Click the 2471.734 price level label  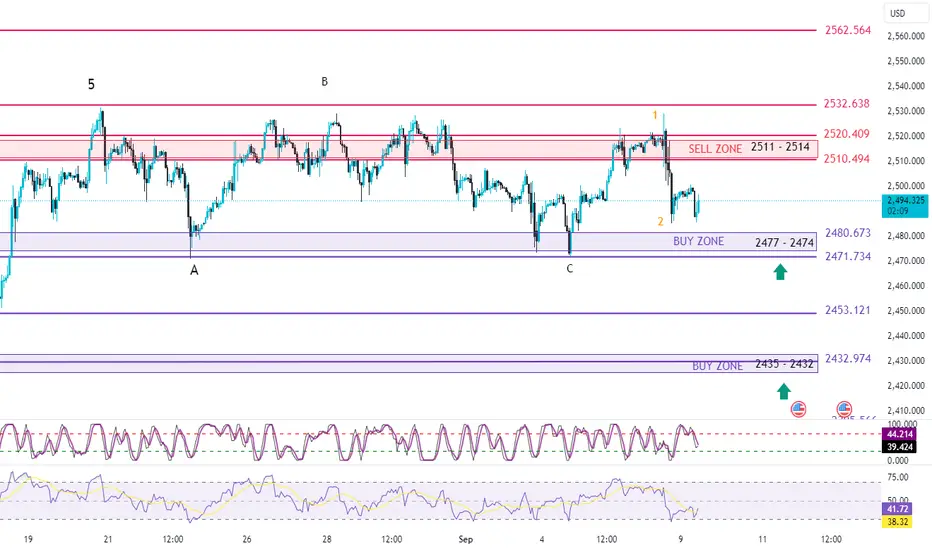[x=848, y=256]
